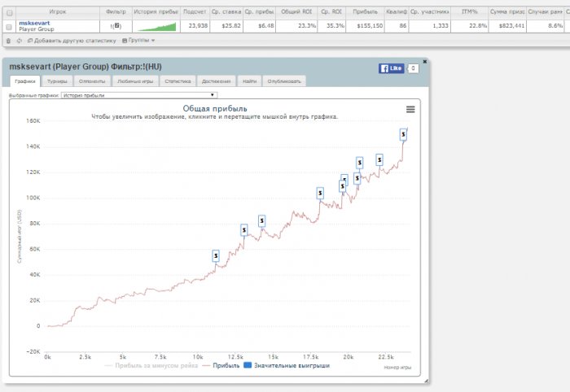Image resolution: width=570 pixels, height=392 pixels.
Task: Click the Квалиф column header
Action: 397,12
